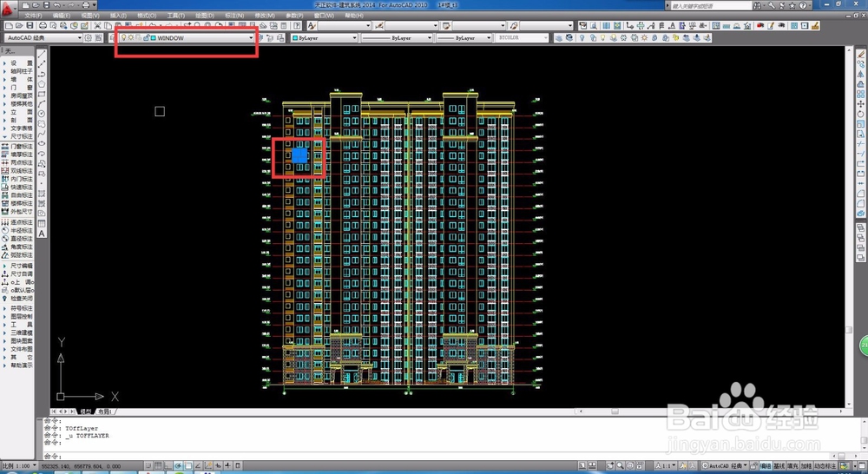Select the Multiline Text A tool

point(42,234)
